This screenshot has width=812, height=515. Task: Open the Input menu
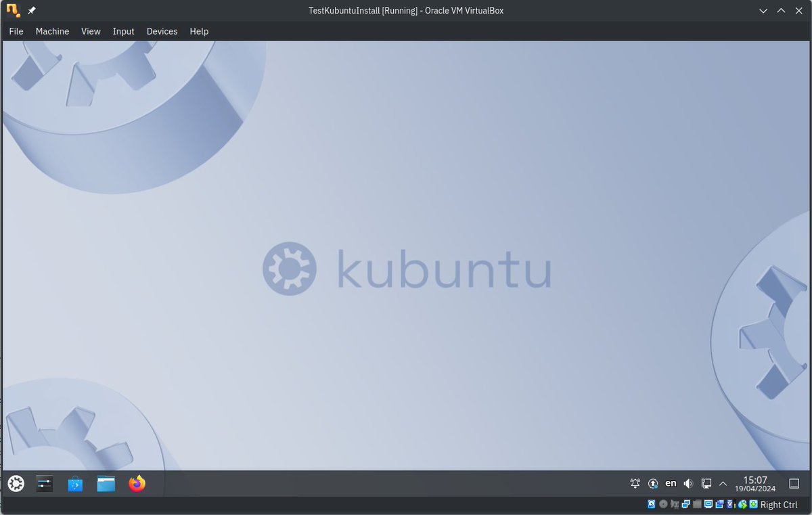[x=123, y=31]
